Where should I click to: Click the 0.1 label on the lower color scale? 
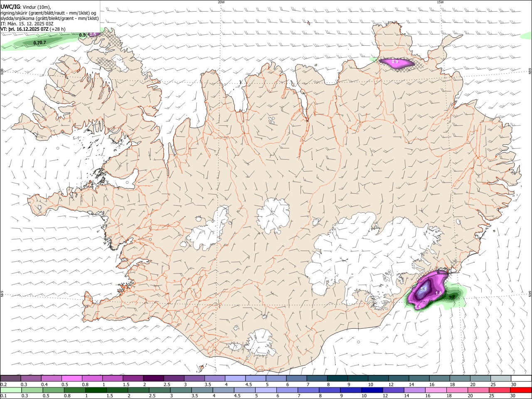(x=3, y=396)
